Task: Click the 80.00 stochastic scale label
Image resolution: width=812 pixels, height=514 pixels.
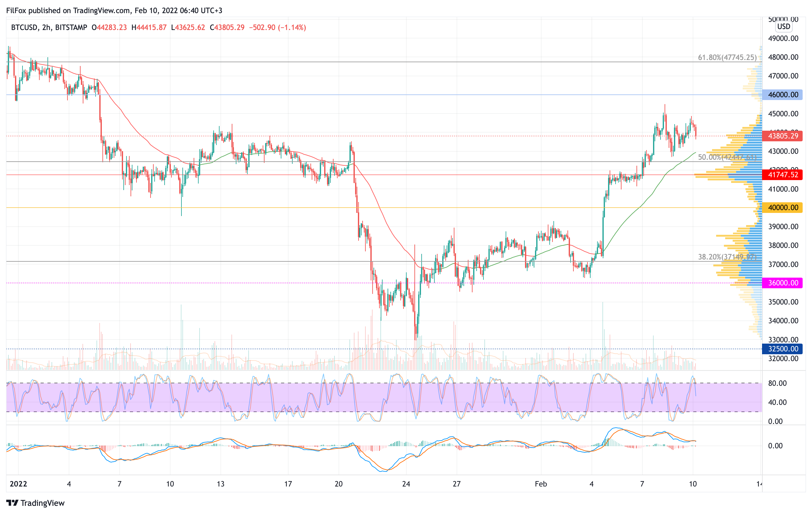Action: coord(777,383)
